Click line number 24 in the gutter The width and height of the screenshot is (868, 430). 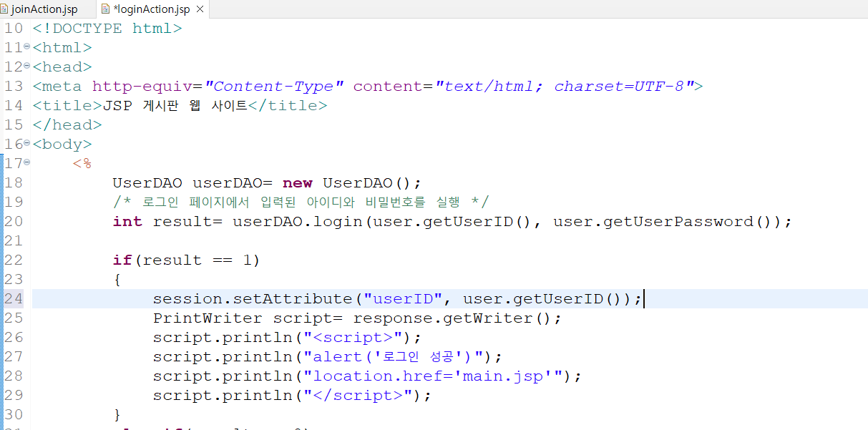coord(14,298)
